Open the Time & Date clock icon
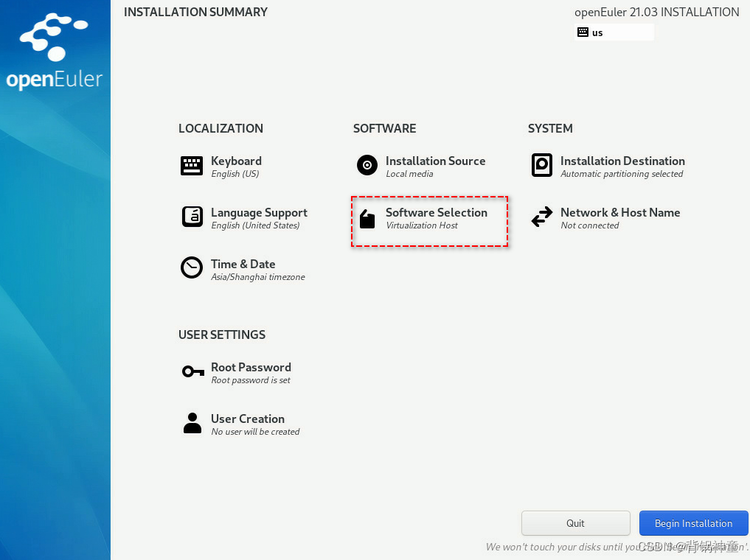This screenshot has height=560, width=750. (x=191, y=267)
